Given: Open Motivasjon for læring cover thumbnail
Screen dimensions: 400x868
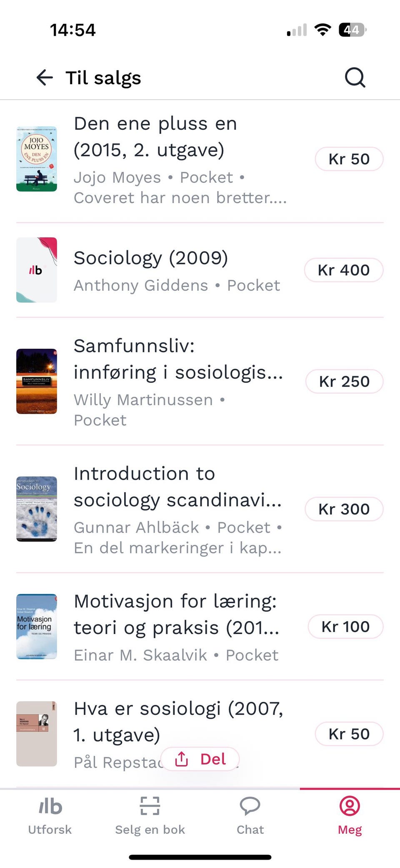Looking at the screenshot, I should 37,626.
